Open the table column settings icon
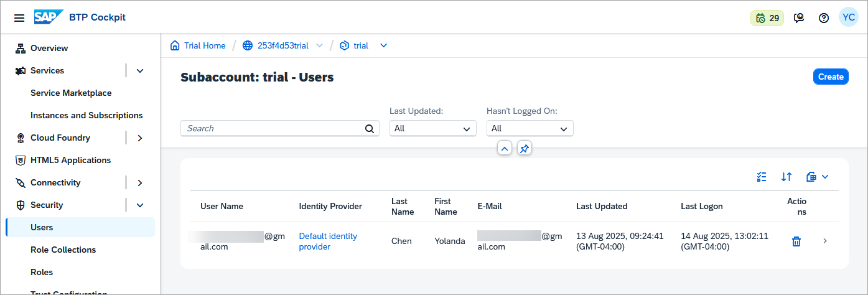The image size is (868, 295). 762,177
